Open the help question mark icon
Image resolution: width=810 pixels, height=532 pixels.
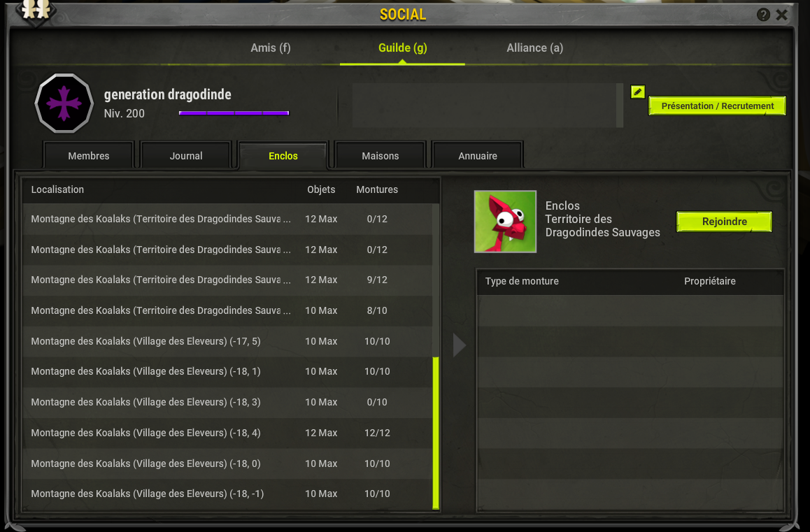(763, 15)
